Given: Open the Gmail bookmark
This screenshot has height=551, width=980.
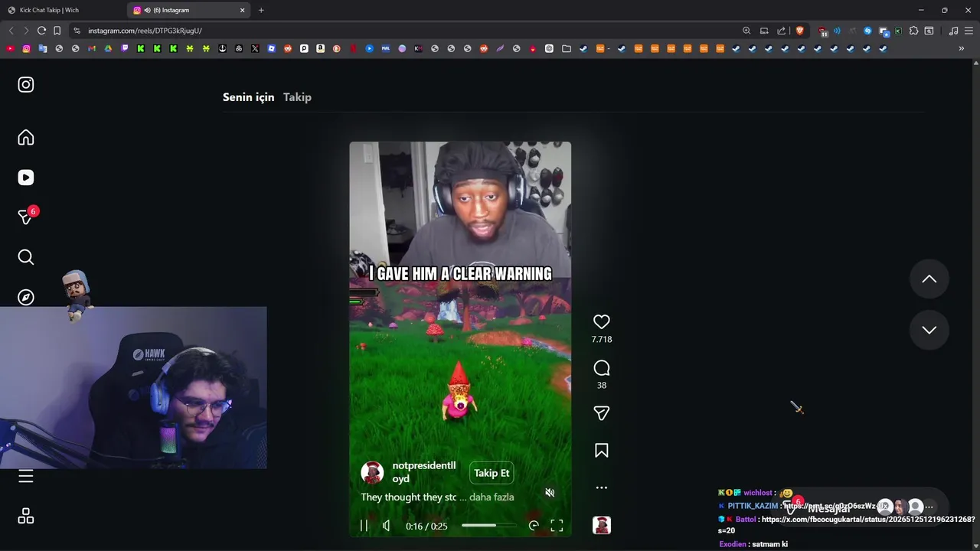Looking at the screenshot, I should point(92,48).
